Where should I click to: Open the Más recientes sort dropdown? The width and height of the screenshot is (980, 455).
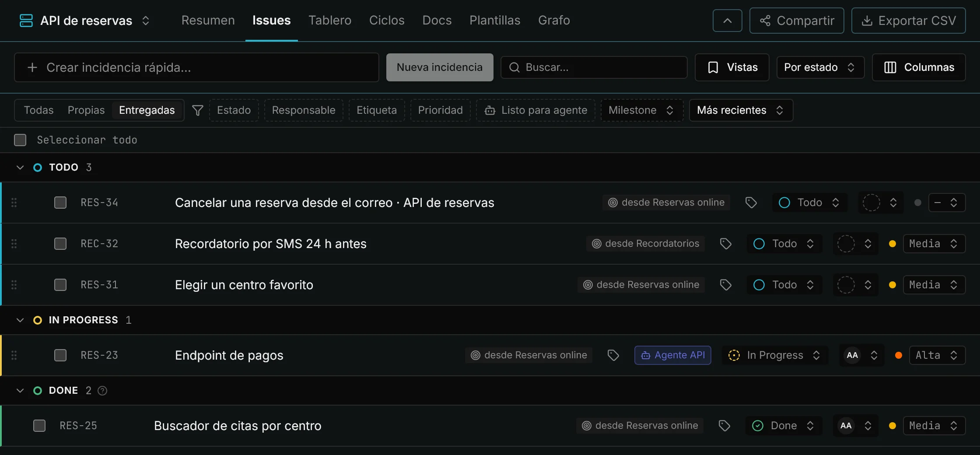741,110
